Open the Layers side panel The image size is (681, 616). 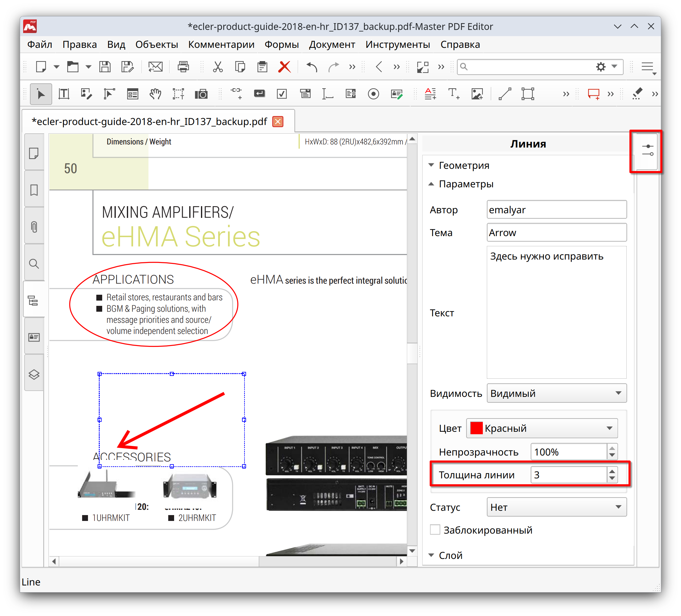34,374
